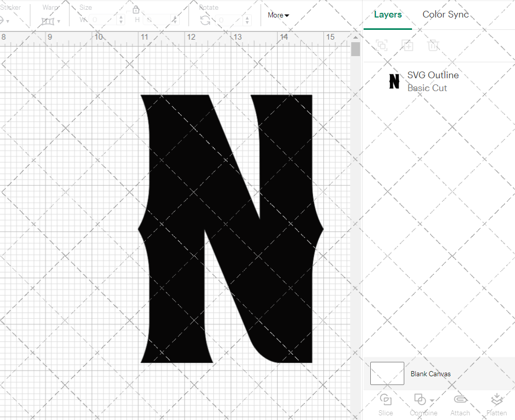Toggle the size aspect ratio lock
The width and height of the screenshot is (515, 420).
135,9
